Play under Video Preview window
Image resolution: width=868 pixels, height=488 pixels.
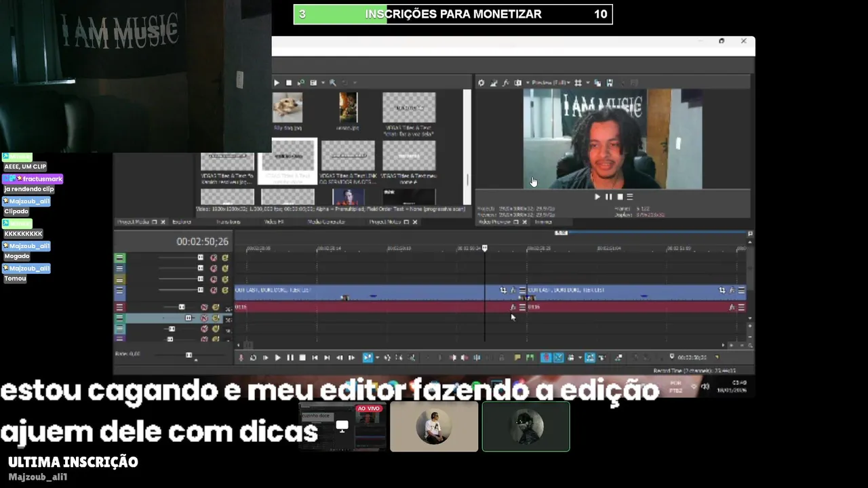coord(597,197)
